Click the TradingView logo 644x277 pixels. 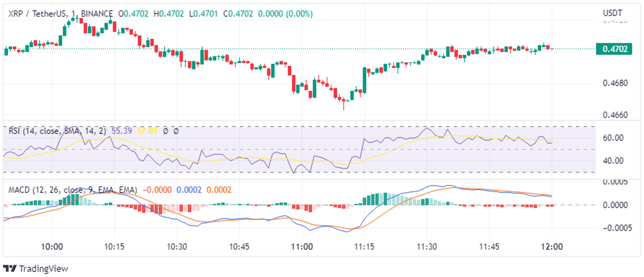(10, 269)
